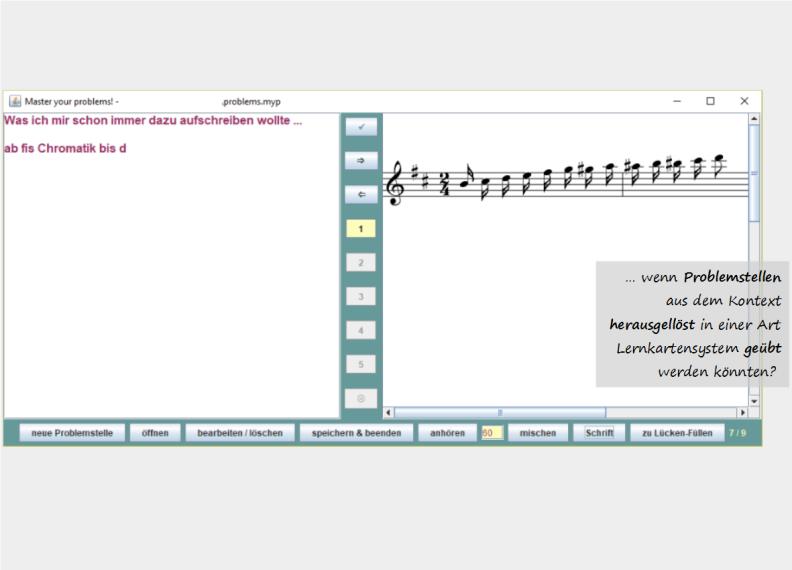Viewport: 792px width, 570px height.
Task: Shuffle cards with 'mischen' button
Action: pyautogui.click(x=538, y=433)
